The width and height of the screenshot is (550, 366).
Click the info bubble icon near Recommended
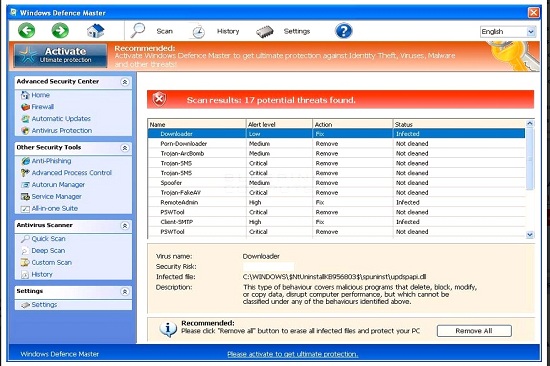tap(168, 329)
